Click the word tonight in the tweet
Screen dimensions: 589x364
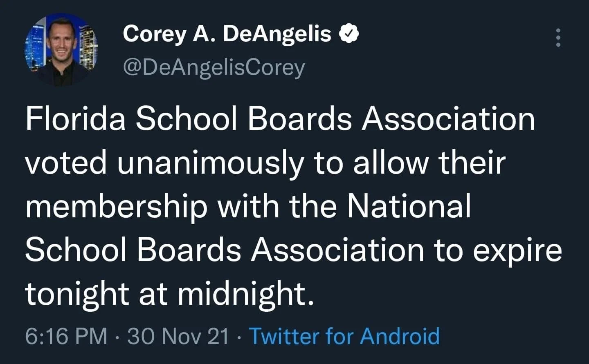[x=77, y=295]
